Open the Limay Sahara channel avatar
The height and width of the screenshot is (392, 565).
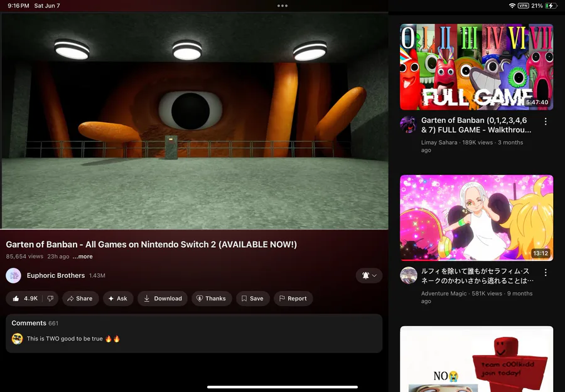pos(408,125)
